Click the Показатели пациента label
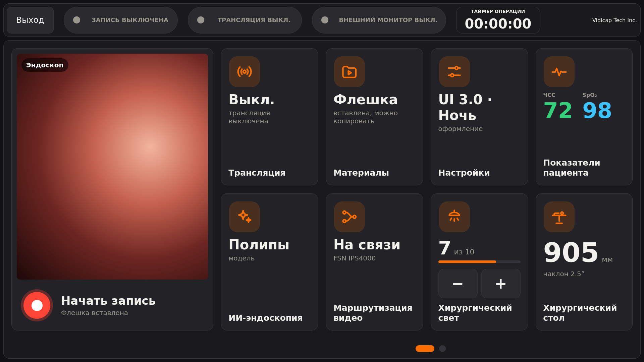644x362 pixels. 572,168
